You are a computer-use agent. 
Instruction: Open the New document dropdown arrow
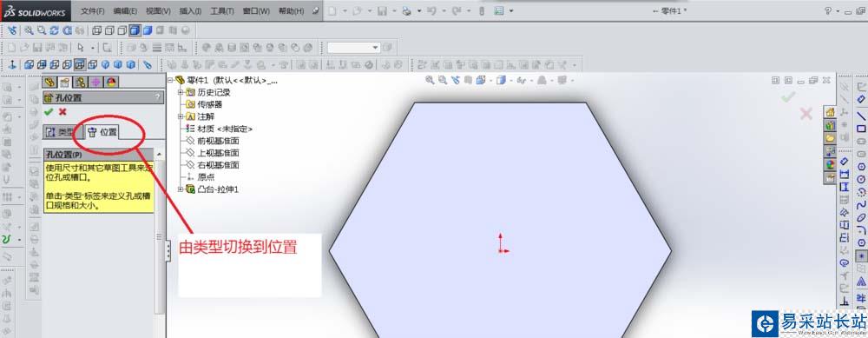point(345,11)
